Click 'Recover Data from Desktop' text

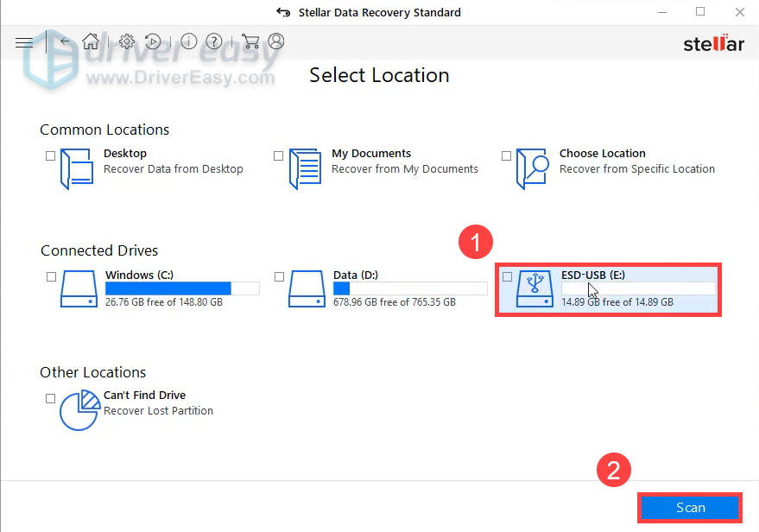click(174, 169)
